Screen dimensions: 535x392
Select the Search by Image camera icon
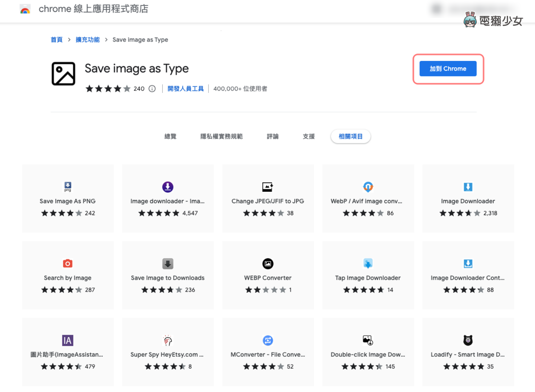click(68, 263)
